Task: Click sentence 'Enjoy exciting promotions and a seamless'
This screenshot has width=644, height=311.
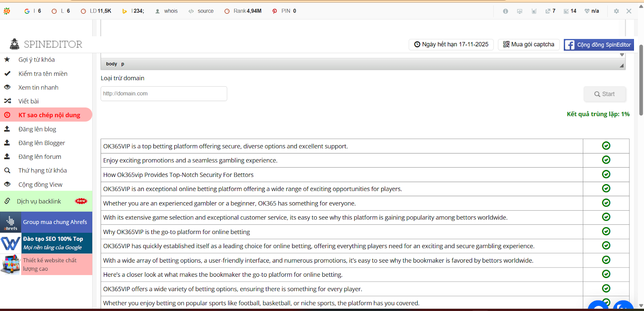Action: point(190,160)
